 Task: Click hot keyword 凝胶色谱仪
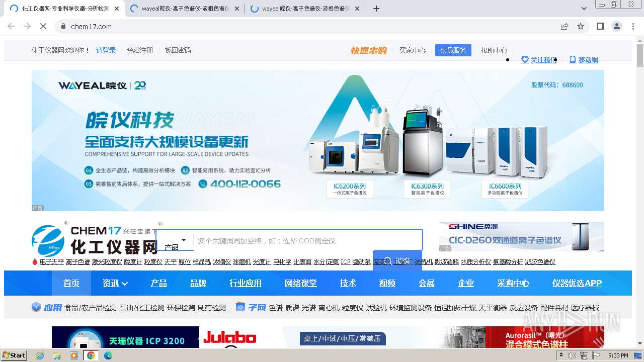(540, 262)
